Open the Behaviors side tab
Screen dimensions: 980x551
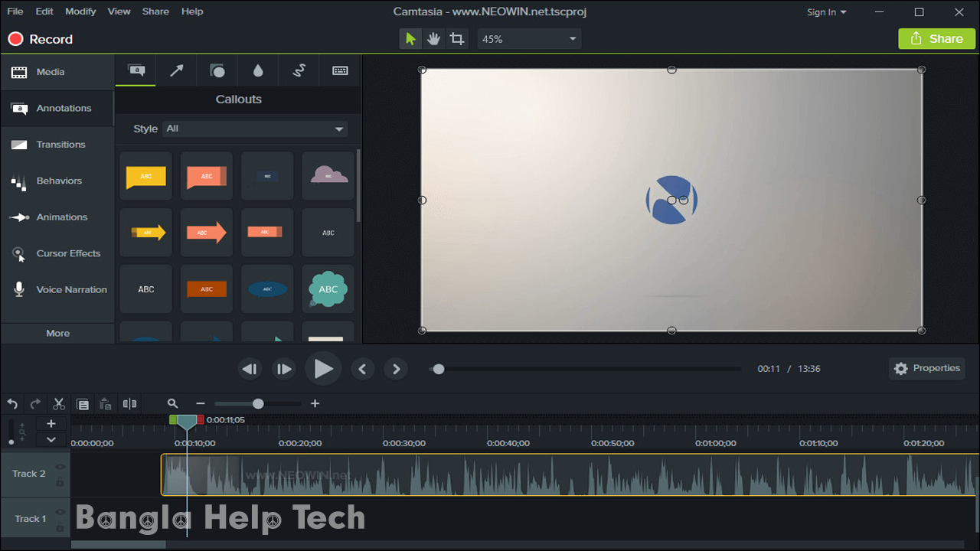tap(57, 181)
